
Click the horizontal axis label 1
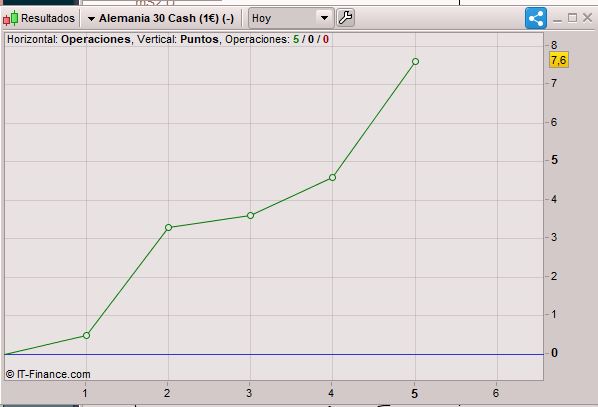(x=85, y=393)
